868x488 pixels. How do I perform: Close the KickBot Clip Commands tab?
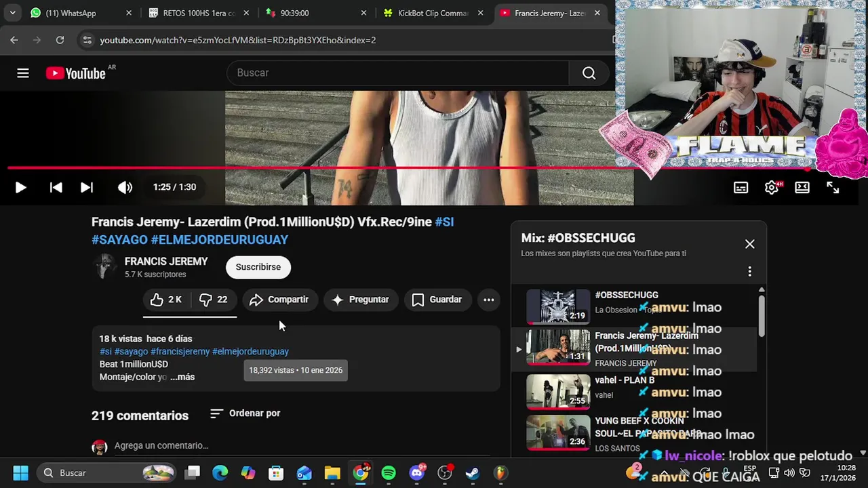[481, 13]
